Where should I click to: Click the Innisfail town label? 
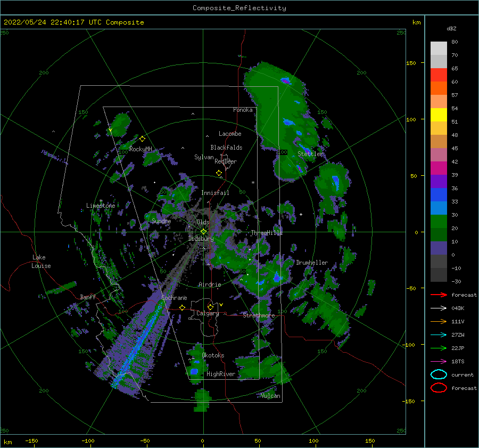(x=215, y=193)
